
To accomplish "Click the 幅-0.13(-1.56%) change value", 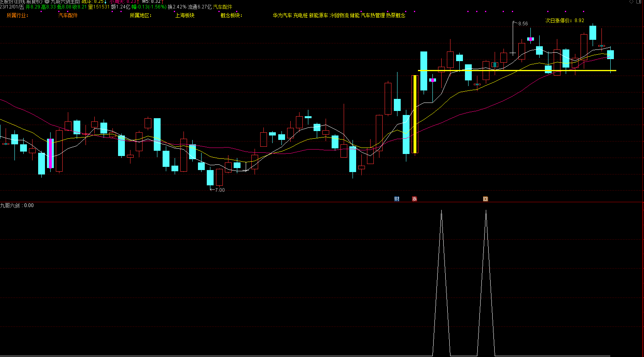I will pyautogui.click(x=149, y=7).
